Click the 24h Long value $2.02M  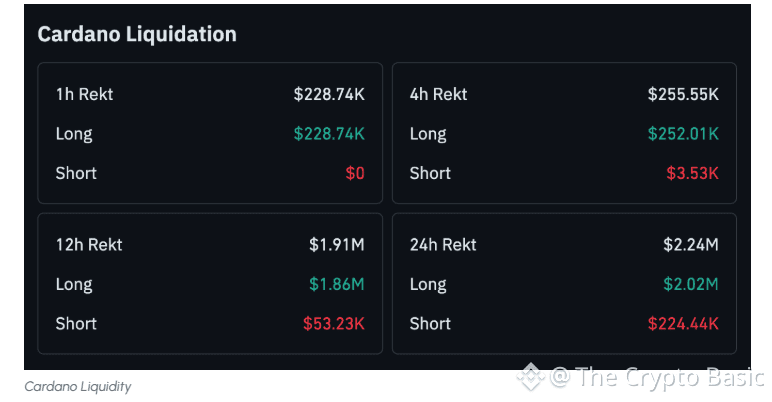(x=691, y=284)
